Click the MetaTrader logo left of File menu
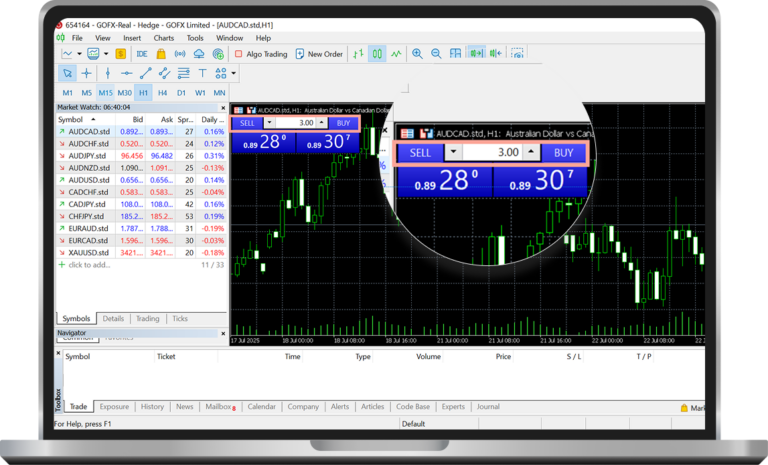 60,38
